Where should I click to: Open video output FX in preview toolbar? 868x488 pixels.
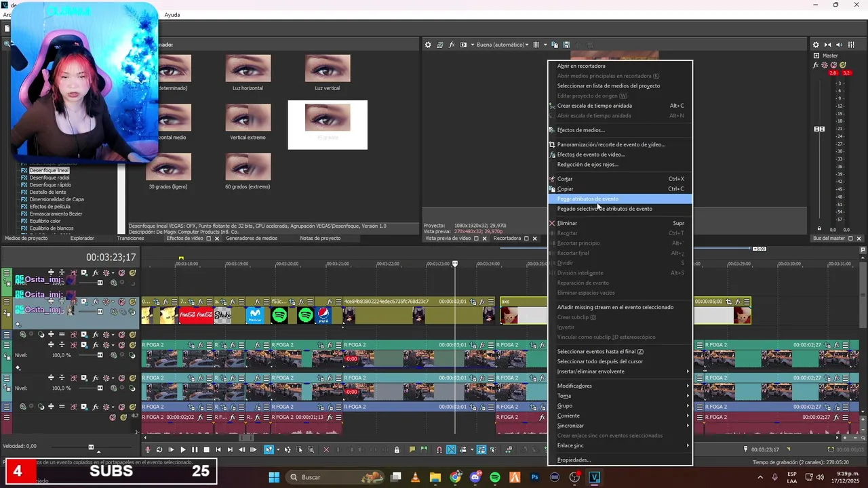pos(452,45)
